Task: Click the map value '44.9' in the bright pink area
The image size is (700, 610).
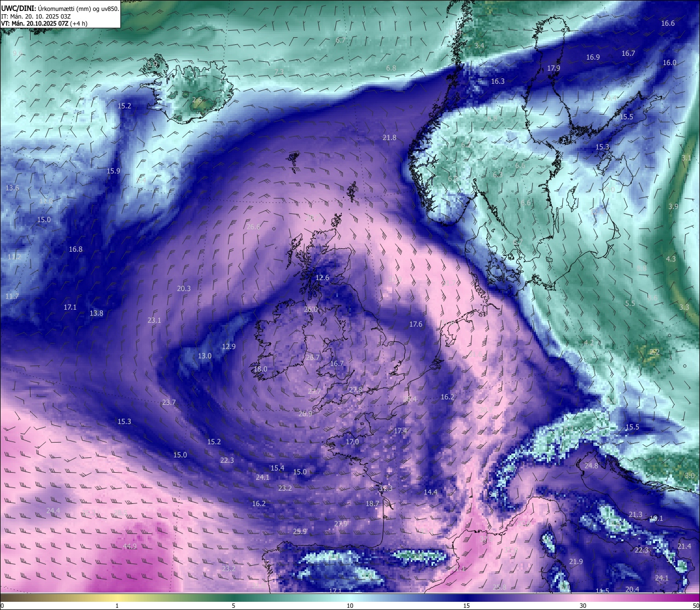Action: [130, 547]
